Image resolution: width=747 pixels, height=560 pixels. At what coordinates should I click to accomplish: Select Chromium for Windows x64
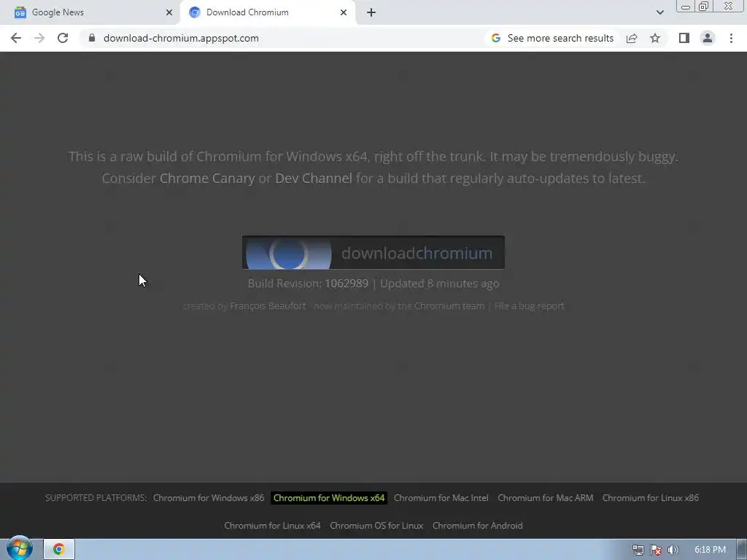(329, 497)
